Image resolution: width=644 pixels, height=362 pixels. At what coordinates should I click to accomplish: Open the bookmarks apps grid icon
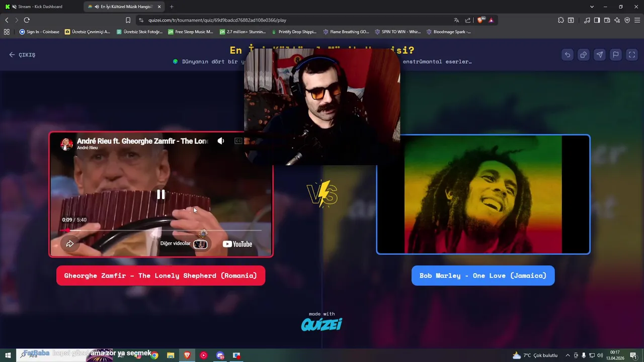tap(7, 32)
